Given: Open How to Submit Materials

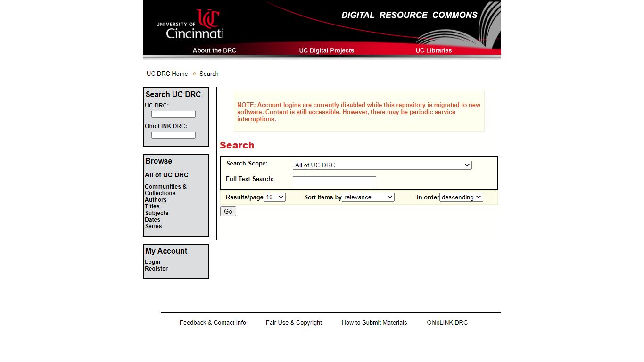Looking at the screenshot, I should point(374,323).
